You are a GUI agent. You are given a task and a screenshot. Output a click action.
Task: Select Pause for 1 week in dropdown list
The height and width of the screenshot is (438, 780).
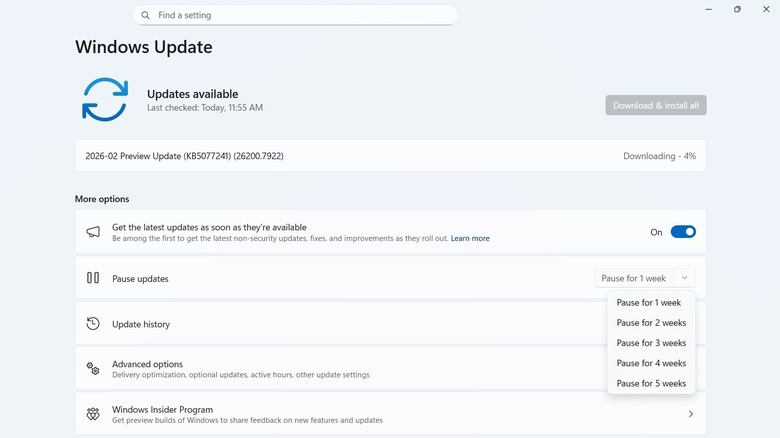click(x=649, y=303)
